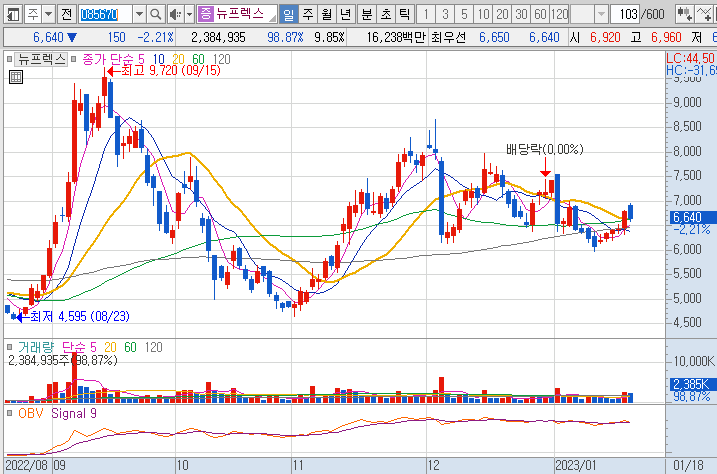The image size is (717, 474).
Task: Click the add line indicator icon
Action: [705, 15]
